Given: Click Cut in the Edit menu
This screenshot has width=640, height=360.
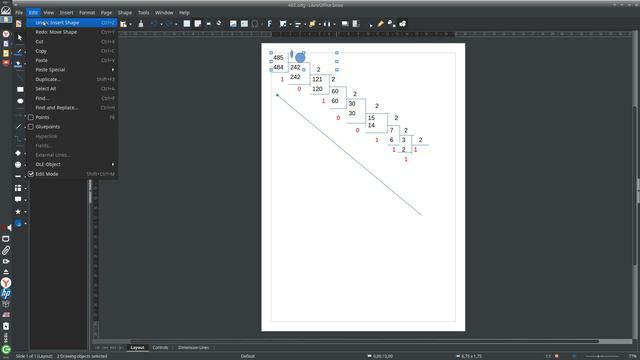Looking at the screenshot, I should coord(72,42).
